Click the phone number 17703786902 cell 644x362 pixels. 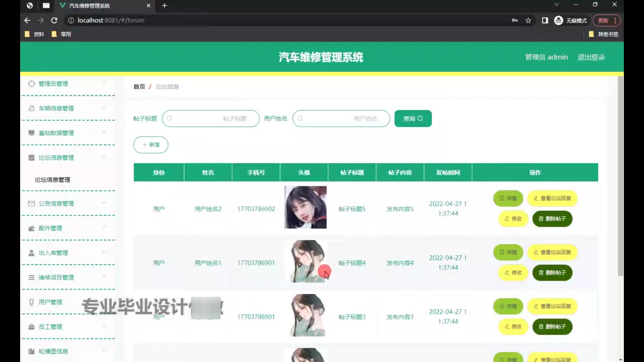pyautogui.click(x=256, y=209)
